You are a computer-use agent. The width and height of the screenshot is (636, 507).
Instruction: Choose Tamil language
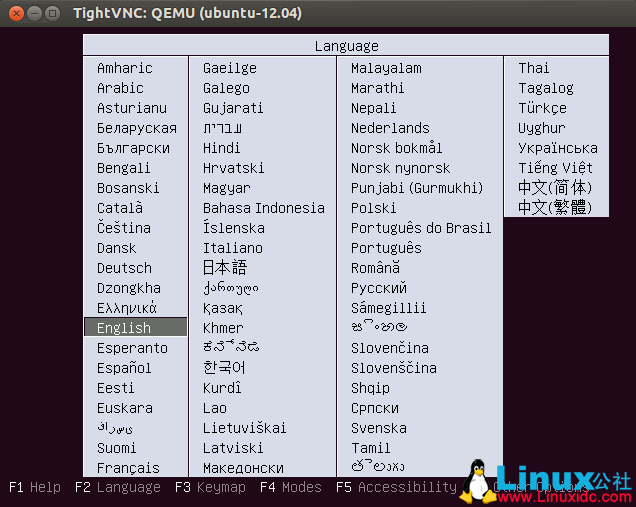click(371, 448)
